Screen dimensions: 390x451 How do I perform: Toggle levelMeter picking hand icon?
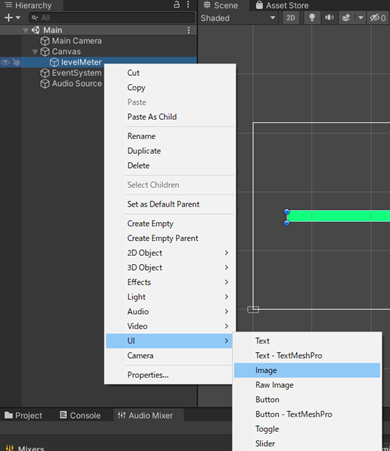(x=16, y=62)
